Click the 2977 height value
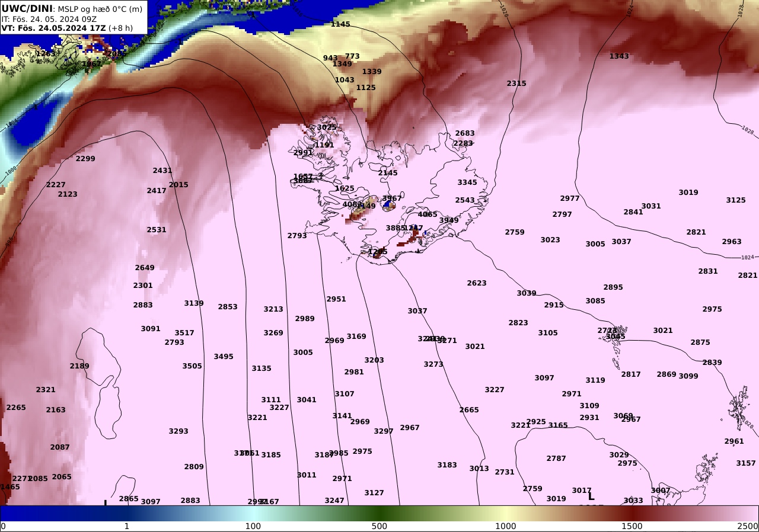Screen dimensions: 759x532 (570, 198)
